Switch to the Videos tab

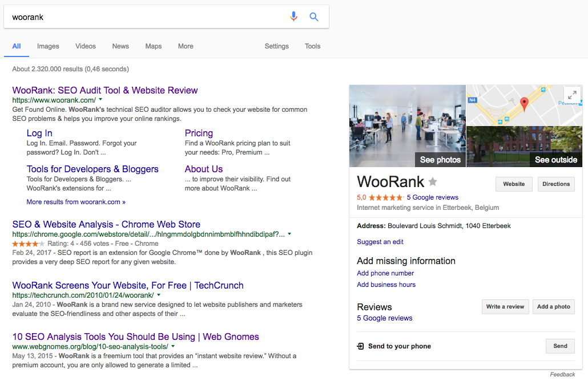point(86,46)
